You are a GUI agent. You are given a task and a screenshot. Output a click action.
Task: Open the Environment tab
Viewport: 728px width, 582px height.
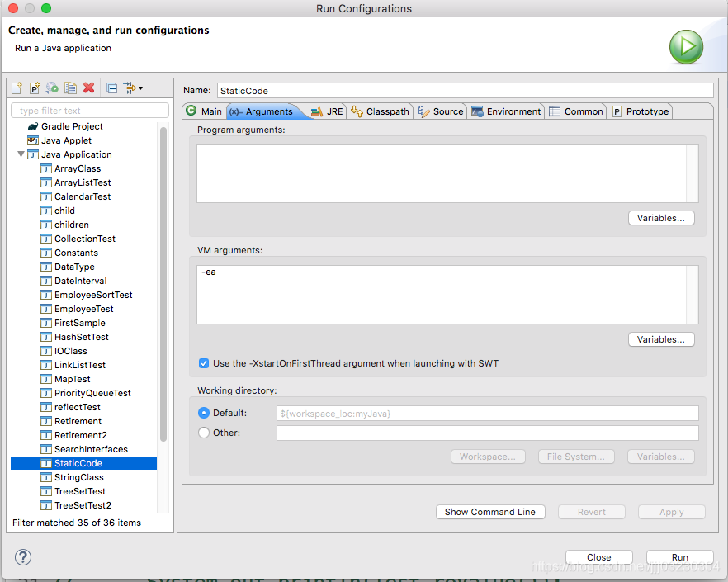coord(506,111)
